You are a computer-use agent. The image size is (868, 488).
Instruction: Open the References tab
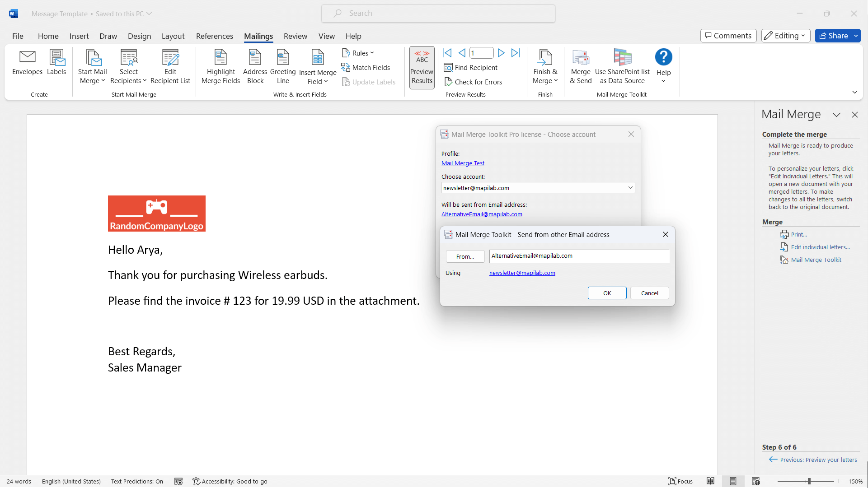(x=214, y=36)
